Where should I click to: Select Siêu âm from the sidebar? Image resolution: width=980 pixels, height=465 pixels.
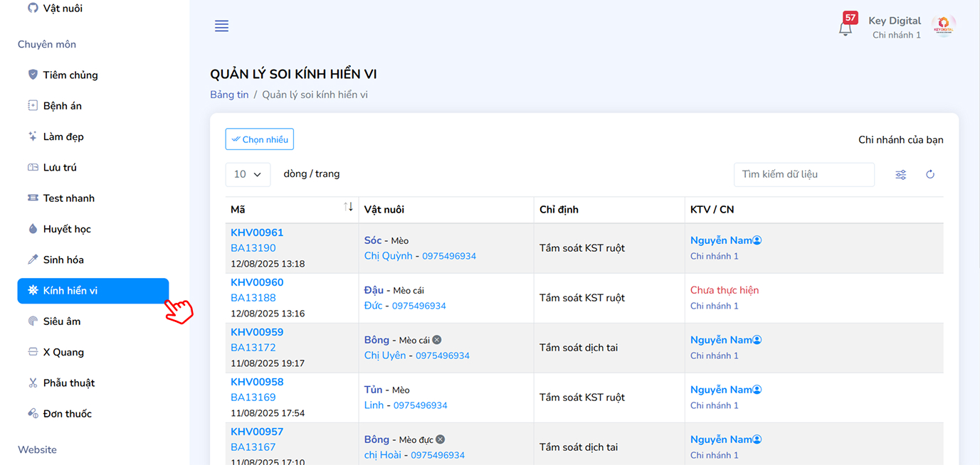click(x=62, y=321)
